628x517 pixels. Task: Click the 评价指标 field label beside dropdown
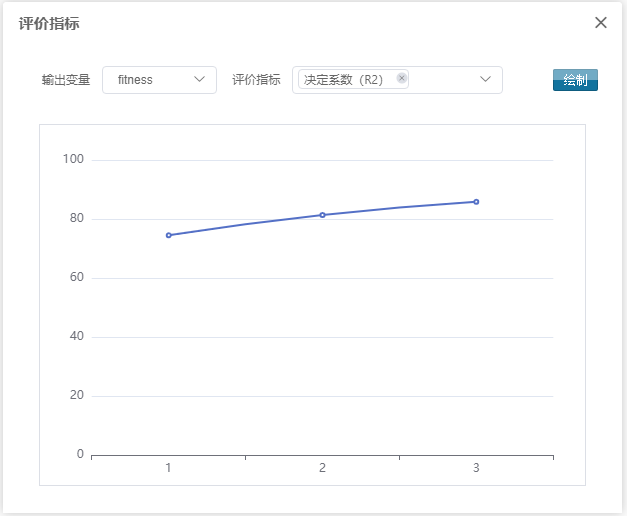coord(256,80)
